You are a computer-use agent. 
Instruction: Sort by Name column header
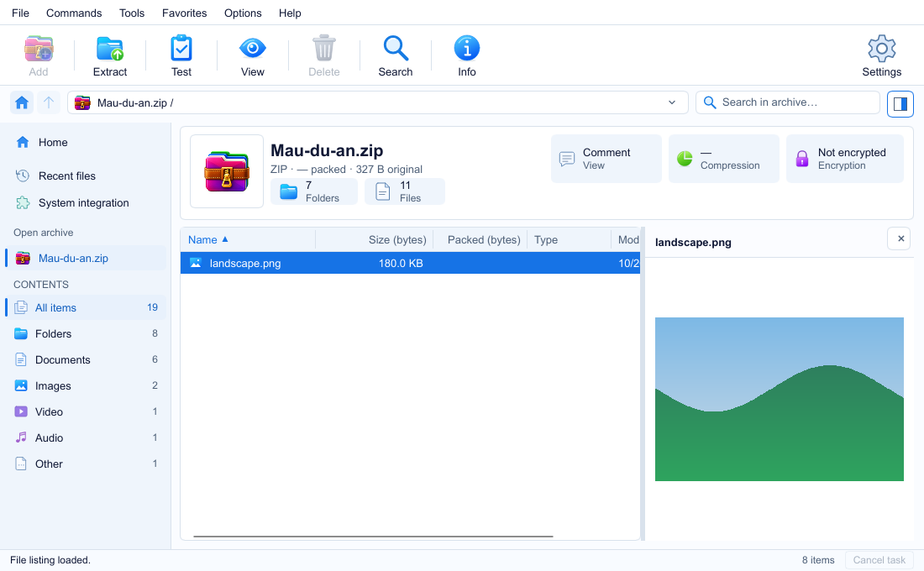[248, 240]
